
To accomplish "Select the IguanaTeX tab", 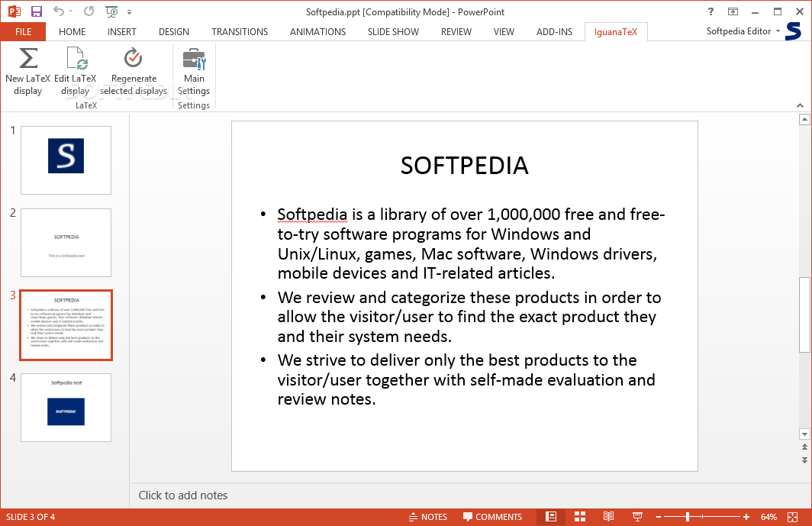I will [x=616, y=31].
